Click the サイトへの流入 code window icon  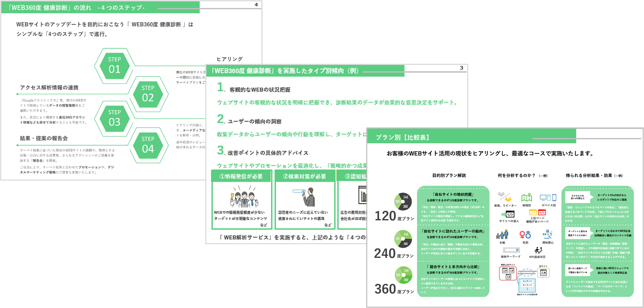[x=508, y=214]
